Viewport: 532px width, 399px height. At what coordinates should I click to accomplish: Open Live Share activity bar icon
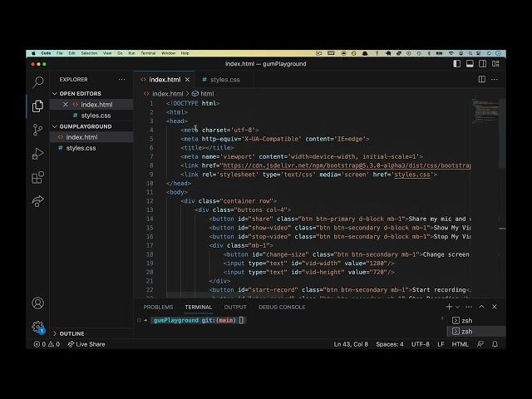tap(37, 201)
